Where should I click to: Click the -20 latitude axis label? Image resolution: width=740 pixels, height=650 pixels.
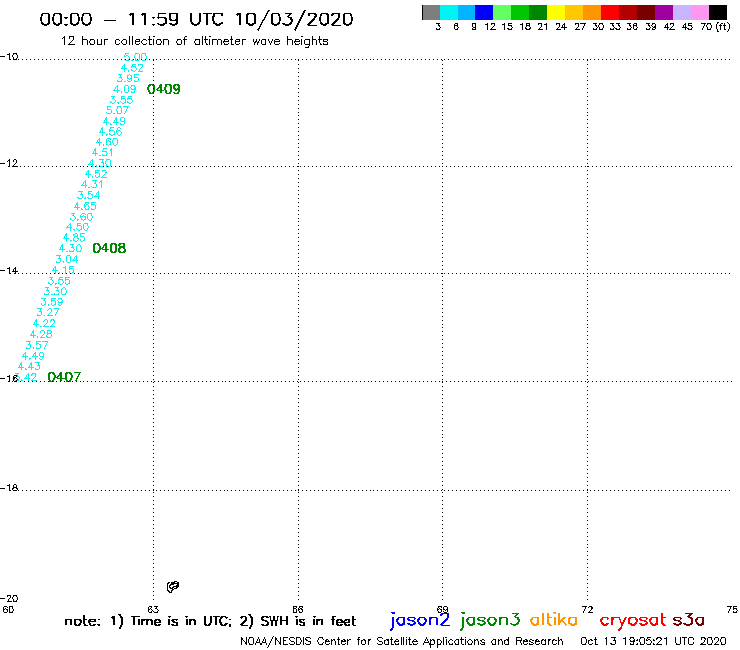coord(9,599)
